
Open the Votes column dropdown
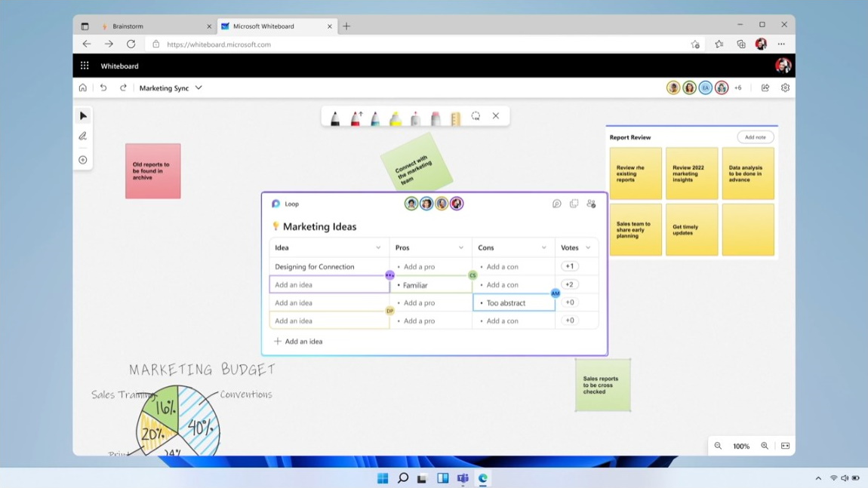[588, 247]
